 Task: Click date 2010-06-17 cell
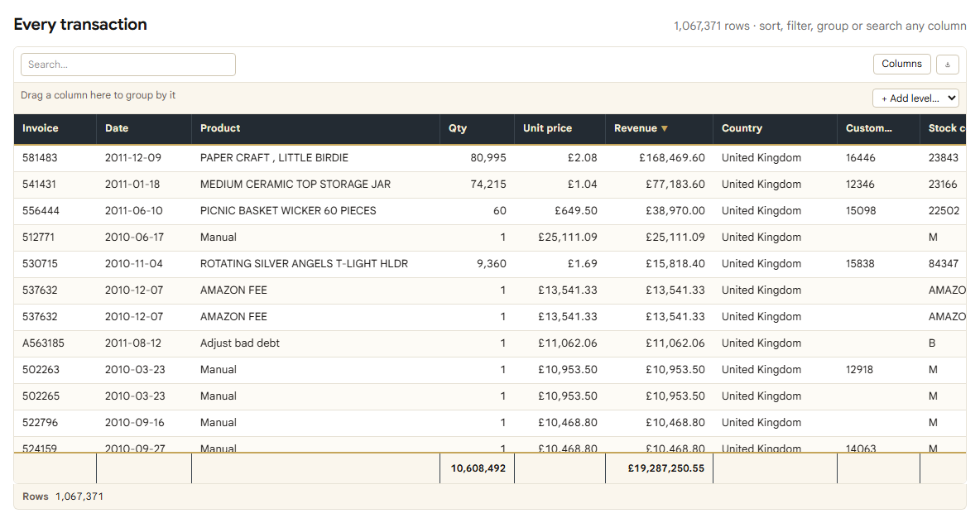coord(144,238)
